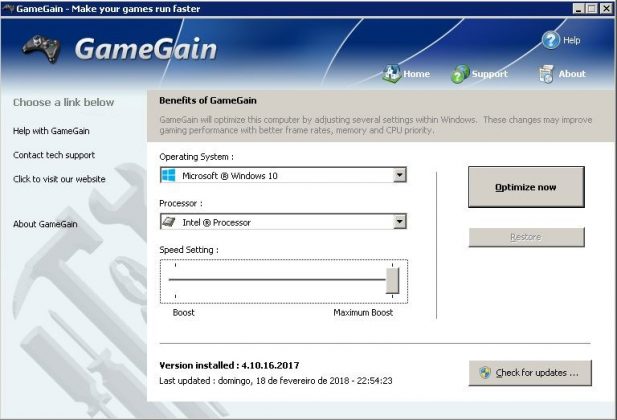Click the Home house icon
The width and height of the screenshot is (617, 420).
click(392, 73)
